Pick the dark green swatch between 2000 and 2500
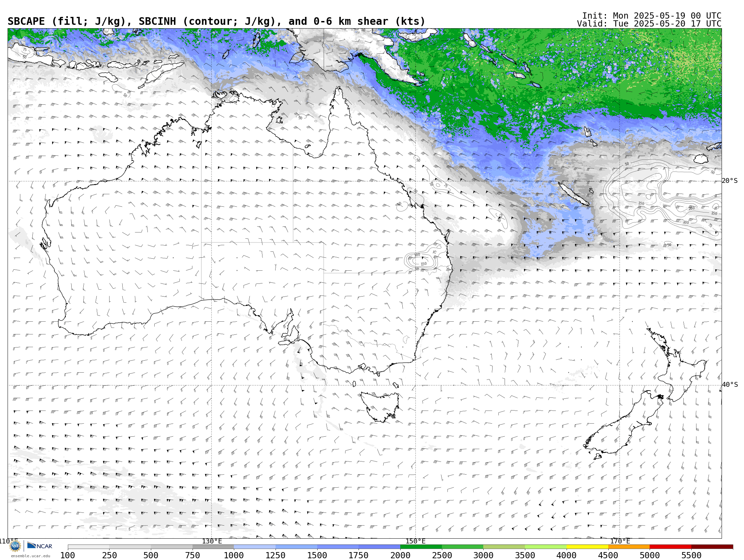744x560 pixels. point(421,547)
